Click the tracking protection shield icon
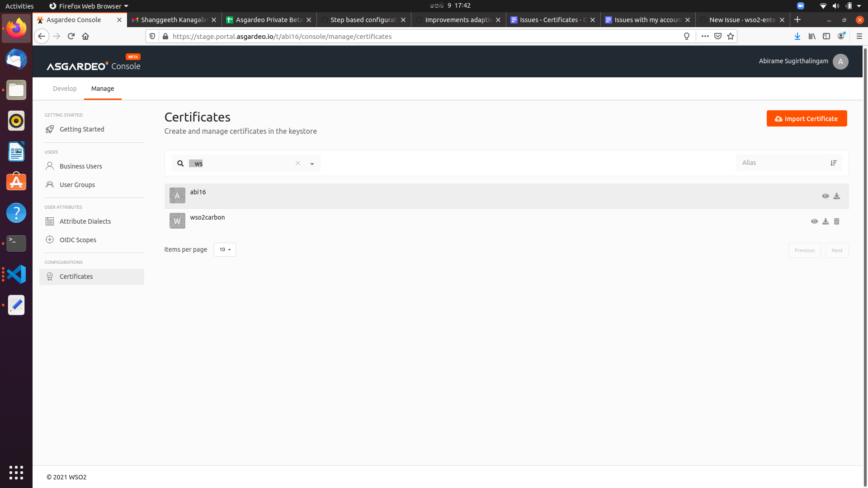This screenshot has height=488, width=868. point(152,36)
